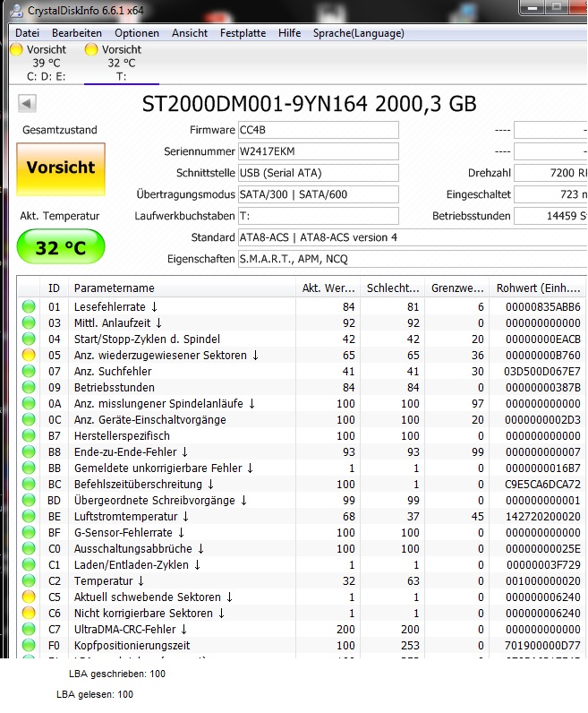
Task: Select raw value 0000000B760
Action: tap(543, 355)
